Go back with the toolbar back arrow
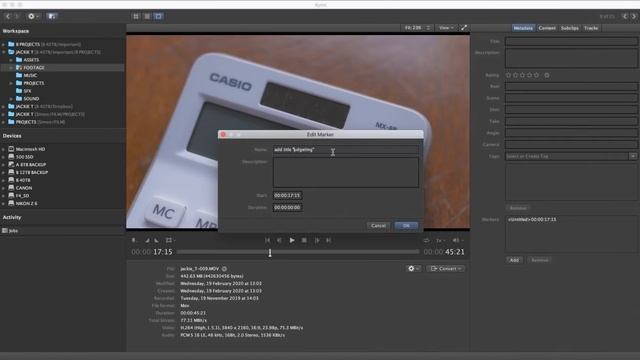The image size is (640, 360). (8, 16)
